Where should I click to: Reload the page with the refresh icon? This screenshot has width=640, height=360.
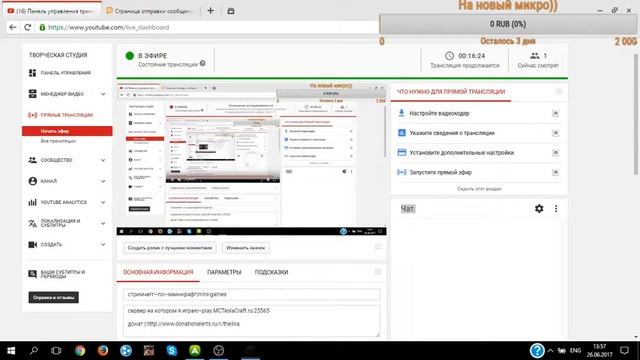click(27, 27)
